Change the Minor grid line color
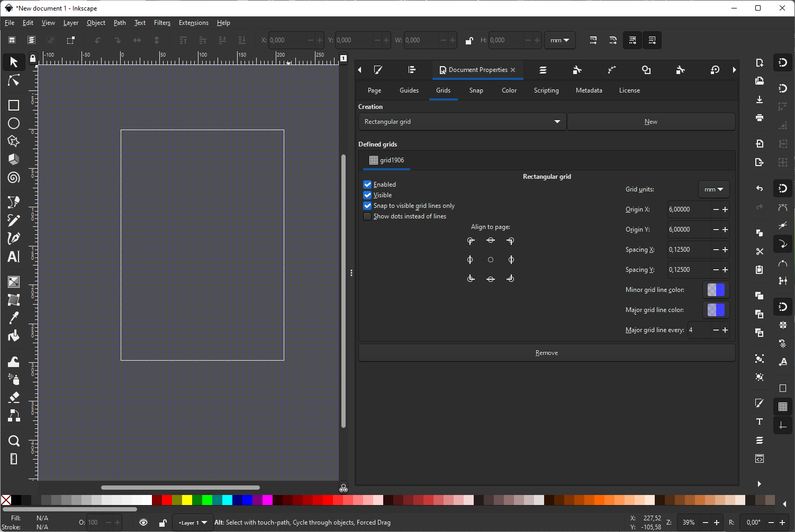Screen dimensions: 795x532 pos(716,289)
